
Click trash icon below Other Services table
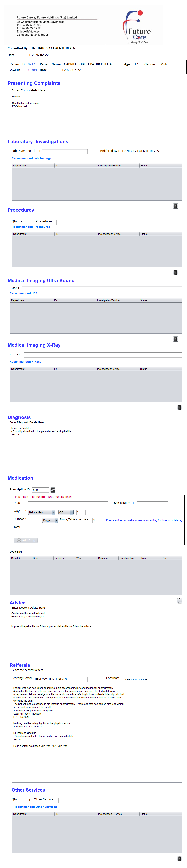tap(179, 859)
